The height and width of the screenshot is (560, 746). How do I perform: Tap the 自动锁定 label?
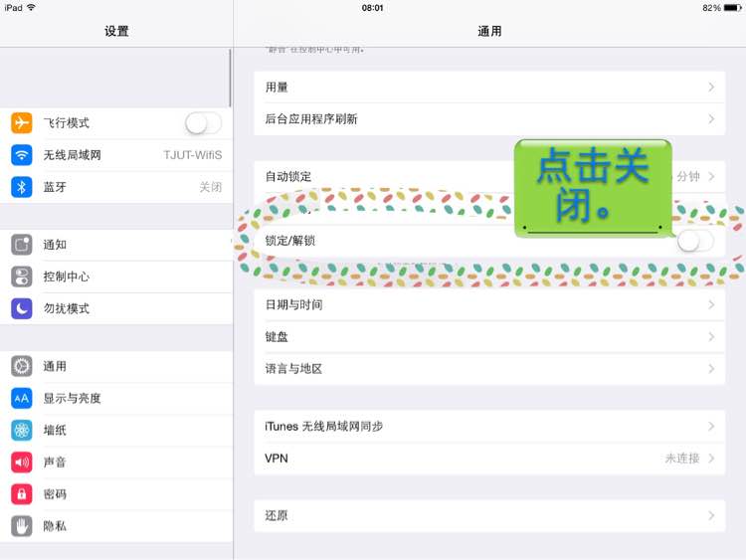pos(288,176)
